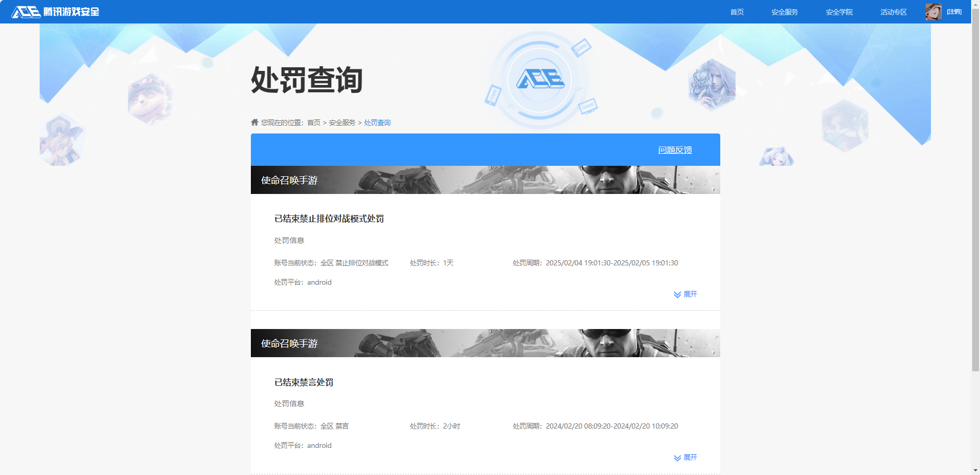Open the 首页 navigation item
Screen dimensions: 980x475
[x=737, y=12]
